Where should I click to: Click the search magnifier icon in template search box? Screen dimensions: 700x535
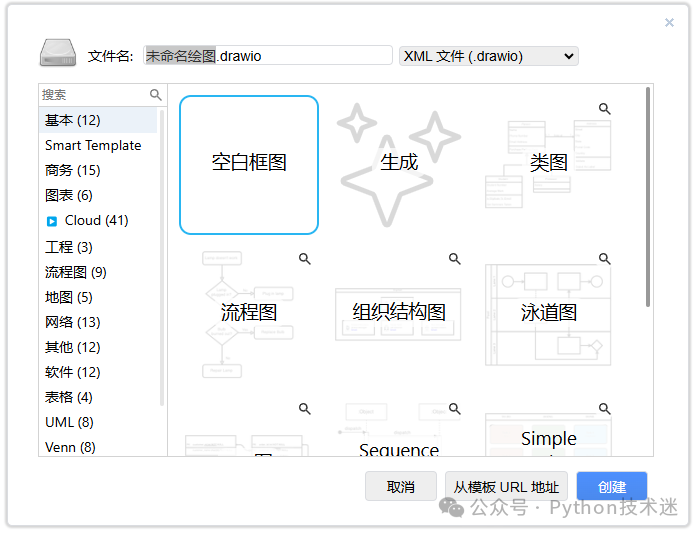155,95
